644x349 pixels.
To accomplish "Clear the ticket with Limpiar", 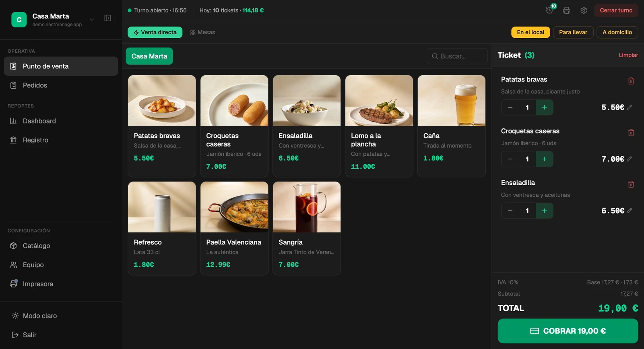I will (x=628, y=55).
